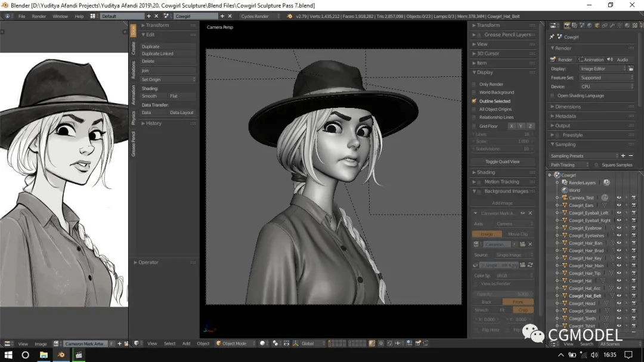Open Blender from the Windows taskbar

point(61,355)
